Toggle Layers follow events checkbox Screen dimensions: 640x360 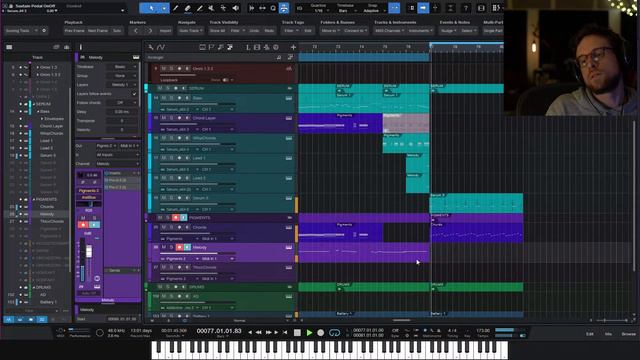pyautogui.click(x=134, y=93)
